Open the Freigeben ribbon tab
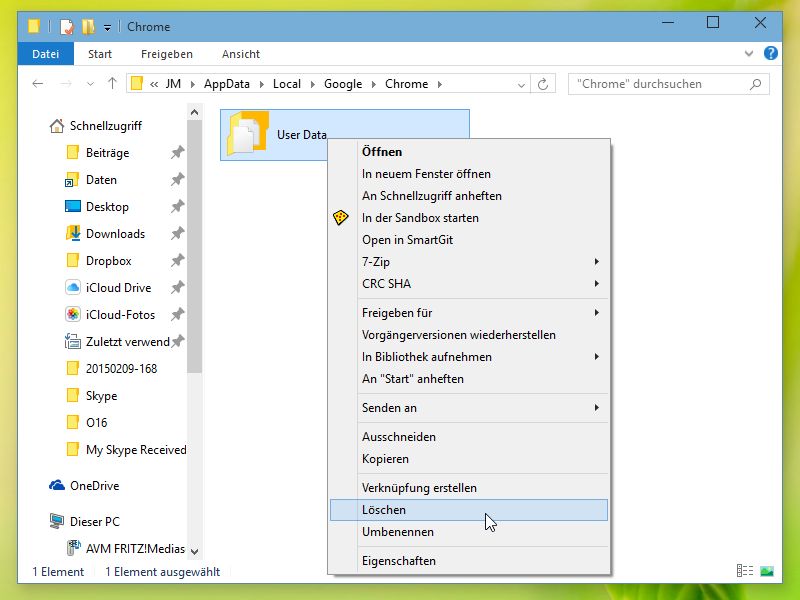This screenshot has height=600, width=800. pyautogui.click(x=167, y=54)
